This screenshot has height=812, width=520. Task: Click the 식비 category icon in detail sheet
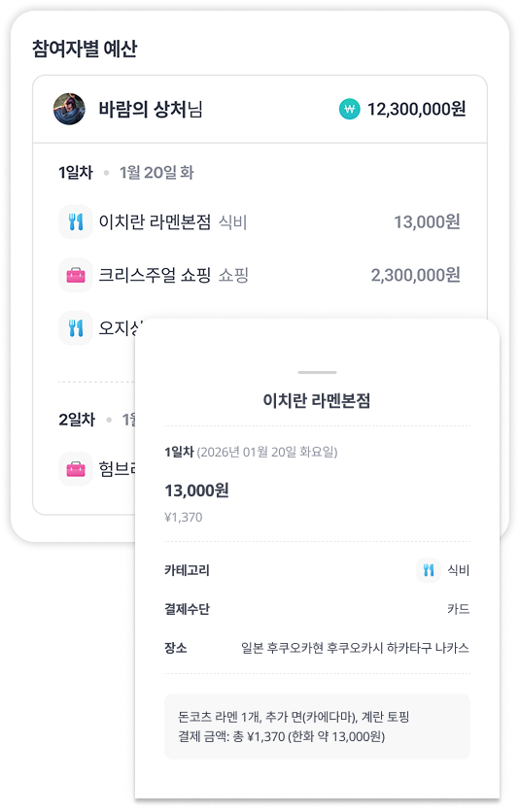tap(429, 570)
